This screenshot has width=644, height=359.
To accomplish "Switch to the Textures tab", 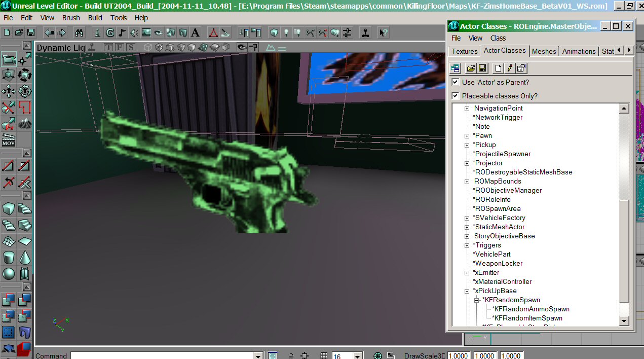I will [x=465, y=51].
